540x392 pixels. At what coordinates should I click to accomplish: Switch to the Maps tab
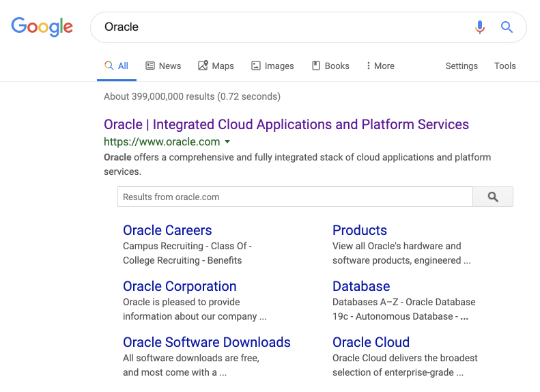tap(216, 66)
